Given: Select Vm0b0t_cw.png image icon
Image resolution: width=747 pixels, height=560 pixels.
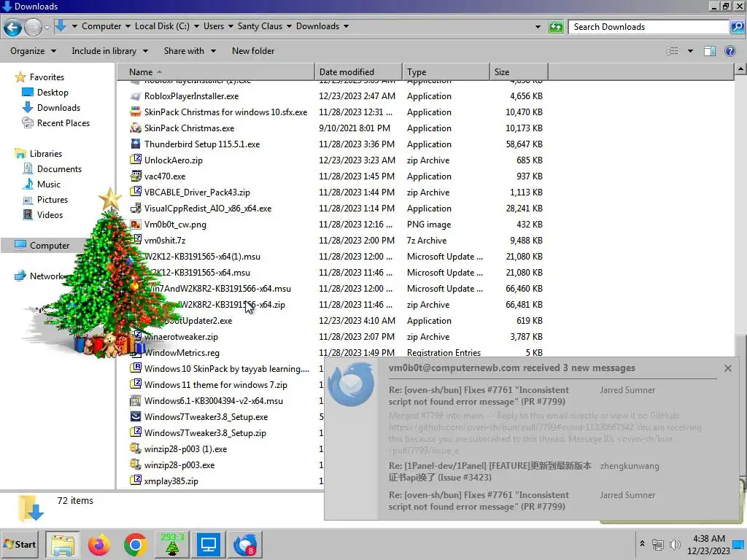Looking at the screenshot, I should pyautogui.click(x=136, y=225).
